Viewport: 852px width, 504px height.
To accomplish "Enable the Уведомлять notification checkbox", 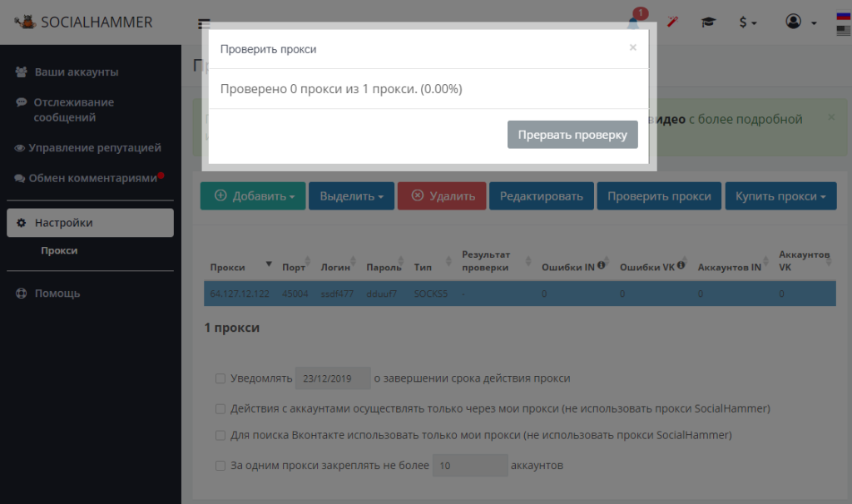I will [x=220, y=378].
